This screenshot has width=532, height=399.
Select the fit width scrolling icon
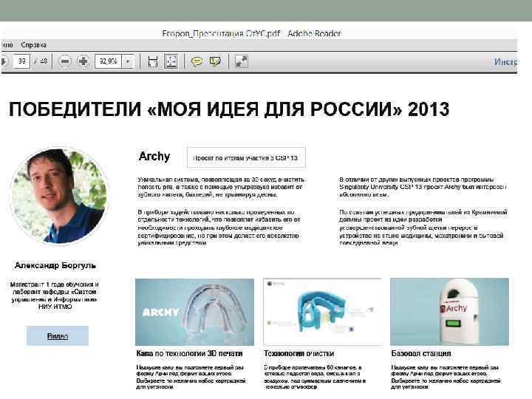tap(153, 62)
